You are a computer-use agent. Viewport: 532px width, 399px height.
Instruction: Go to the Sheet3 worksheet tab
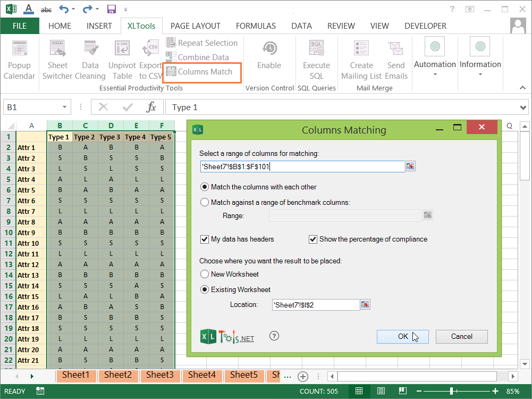tap(160, 375)
